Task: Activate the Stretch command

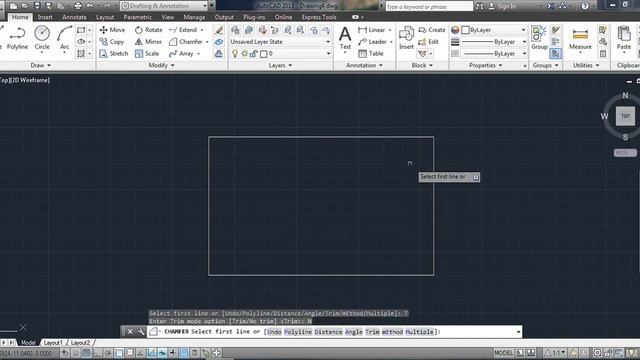Action: click(x=114, y=53)
